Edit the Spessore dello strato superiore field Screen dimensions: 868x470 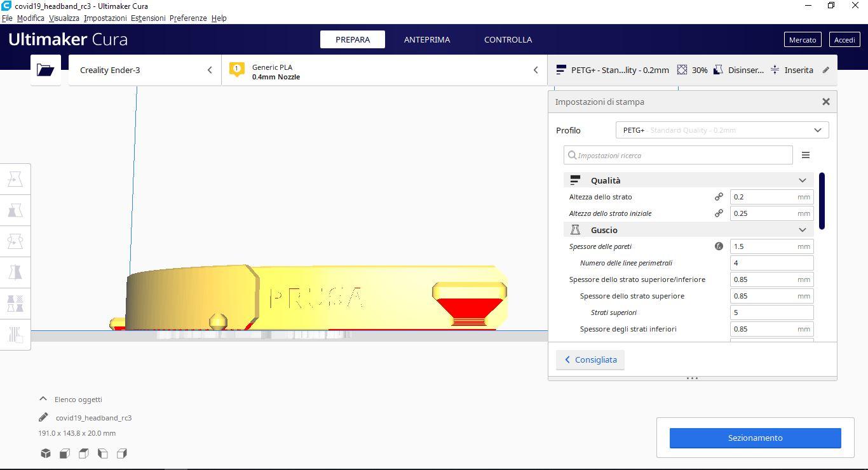(772, 296)
